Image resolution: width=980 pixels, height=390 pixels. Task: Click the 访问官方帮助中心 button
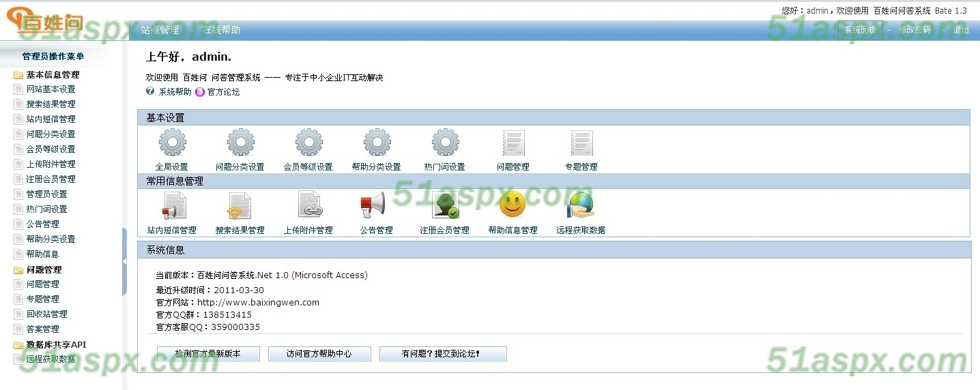coord(319,354)
